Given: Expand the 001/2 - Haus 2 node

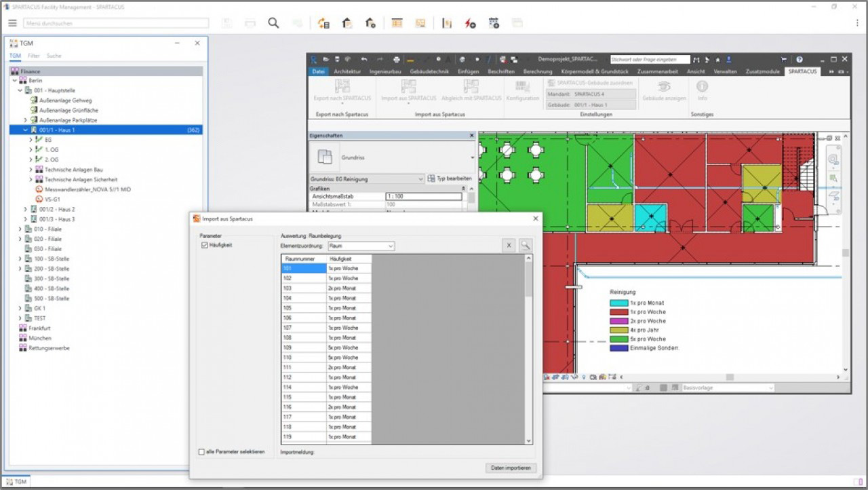Looking at the screenshot, I should [26, 209].
